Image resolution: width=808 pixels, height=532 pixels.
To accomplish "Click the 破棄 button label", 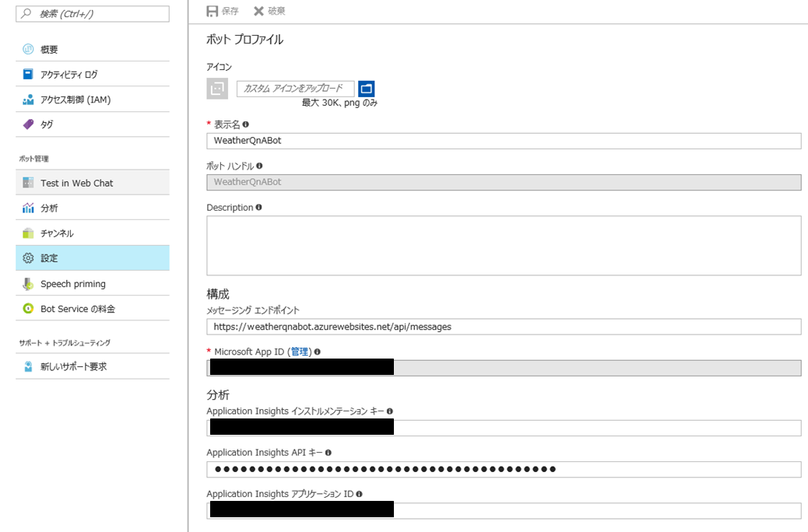I will coord(276,12).
